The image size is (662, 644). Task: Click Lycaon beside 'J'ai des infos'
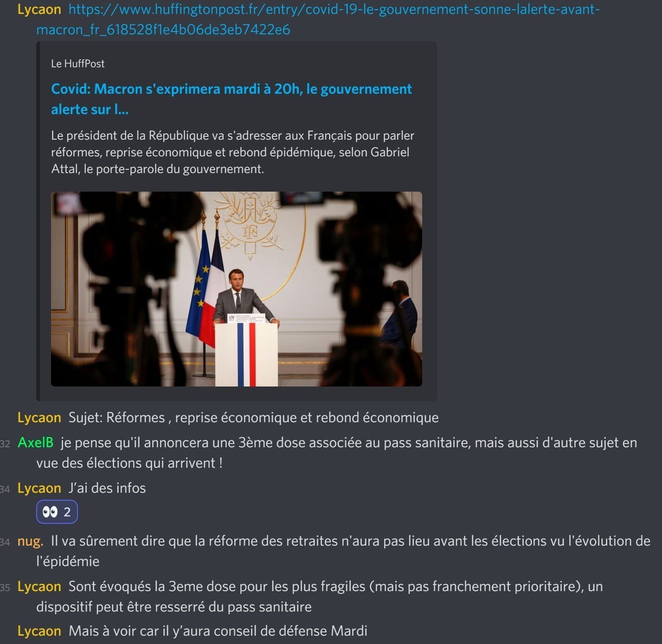pos(39,488)
